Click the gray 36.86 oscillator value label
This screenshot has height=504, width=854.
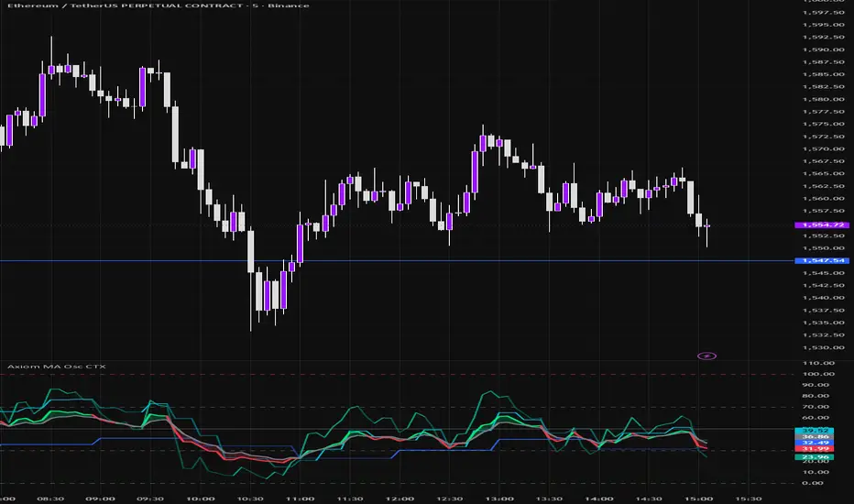click(815, 437)
